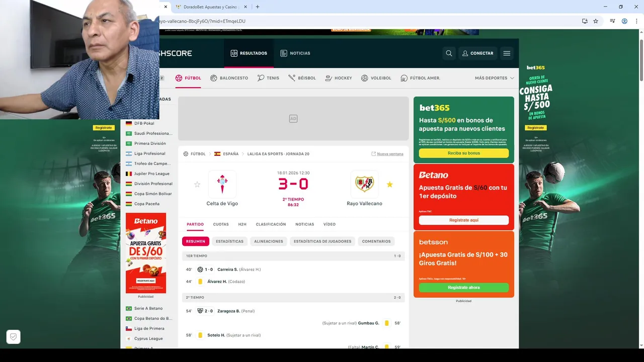Click bet365 Reciba su bonus button
The image size is (644, 362).
pos(464,153)
